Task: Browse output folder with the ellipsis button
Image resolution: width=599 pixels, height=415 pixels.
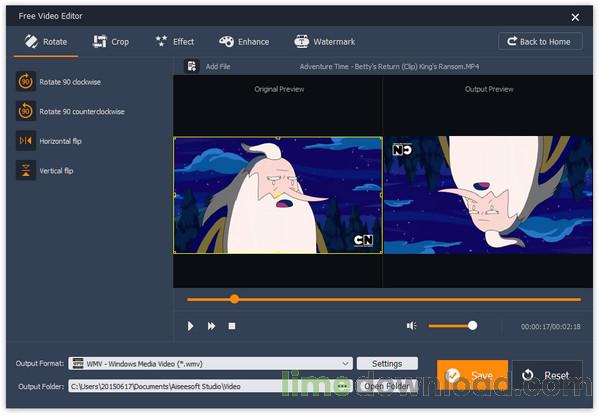Action: (343, 386)
